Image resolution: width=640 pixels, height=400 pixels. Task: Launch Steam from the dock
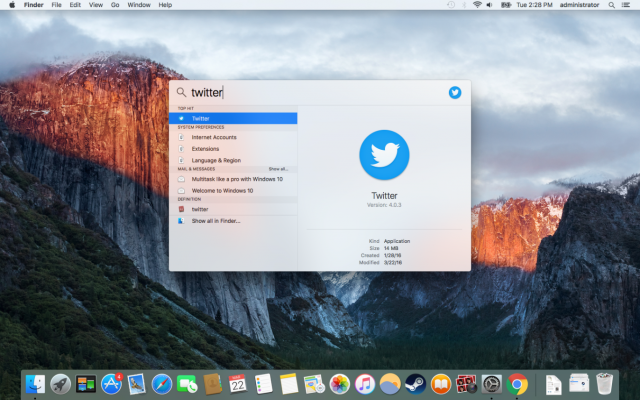[415, 384]
